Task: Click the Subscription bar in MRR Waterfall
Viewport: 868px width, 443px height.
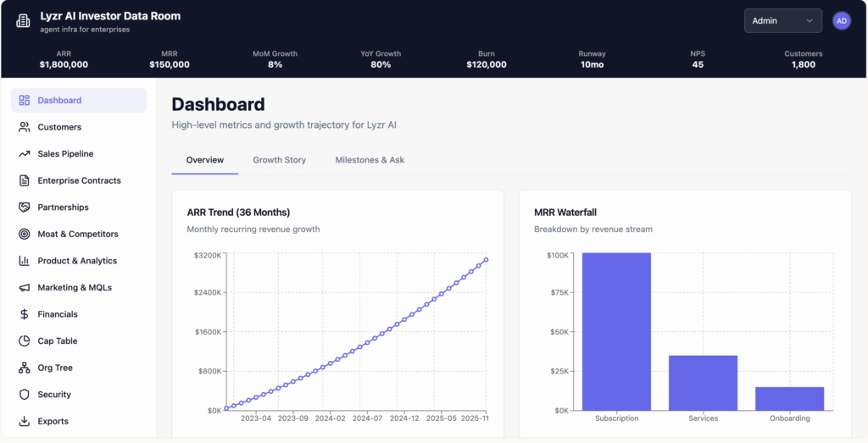Action: pyautogui.click(x=616, y=331)
